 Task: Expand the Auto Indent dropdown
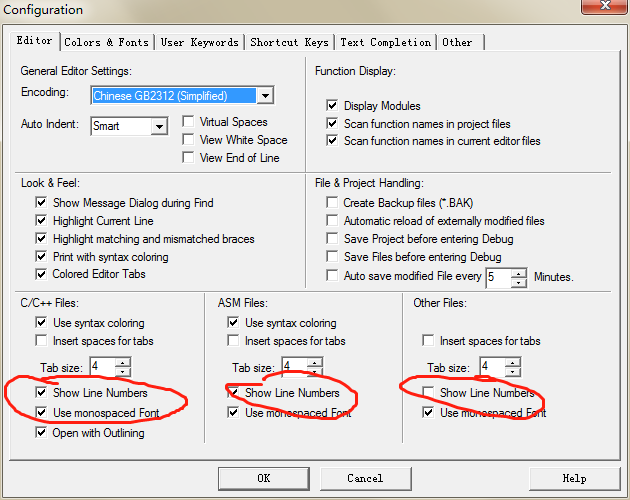(x=159, y=127)
